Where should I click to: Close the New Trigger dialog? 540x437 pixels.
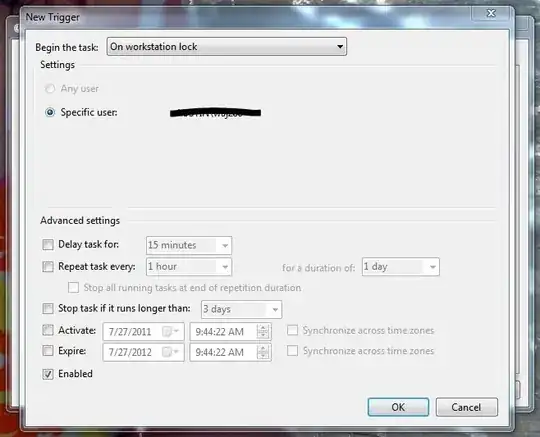491,13
